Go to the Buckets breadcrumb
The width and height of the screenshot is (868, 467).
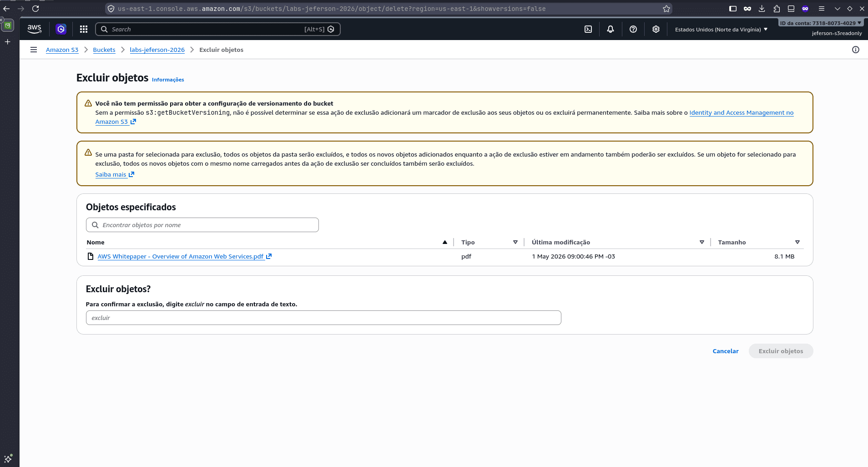tap(104, 50)
